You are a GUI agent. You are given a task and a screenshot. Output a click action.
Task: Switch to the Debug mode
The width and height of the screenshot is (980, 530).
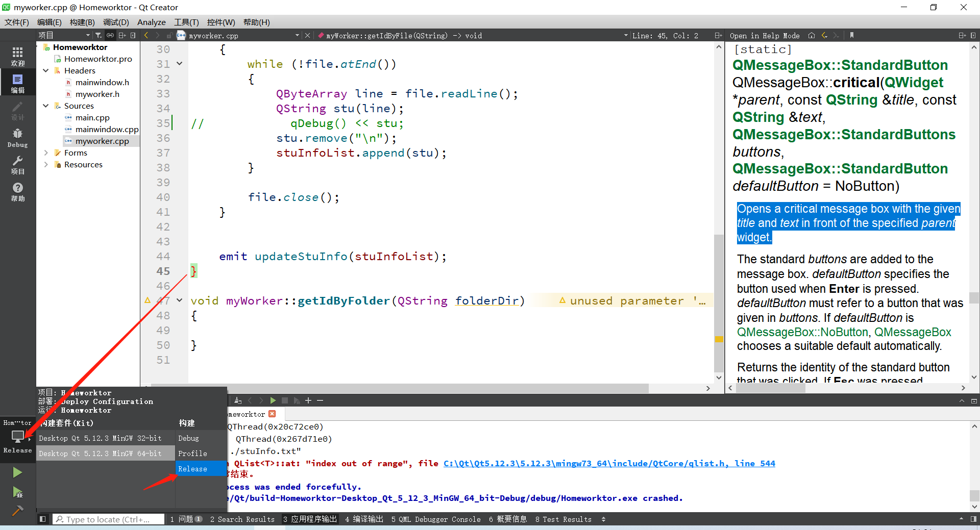(x=17, y=137)
